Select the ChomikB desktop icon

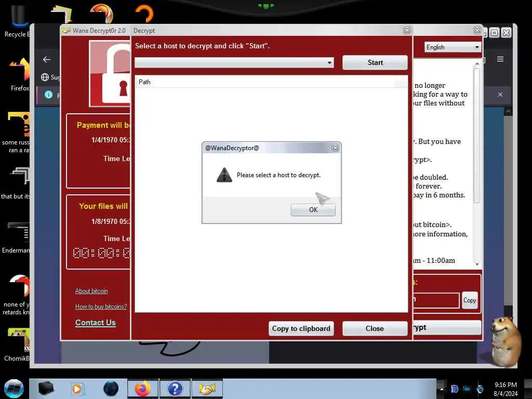(x=18, y=344)
